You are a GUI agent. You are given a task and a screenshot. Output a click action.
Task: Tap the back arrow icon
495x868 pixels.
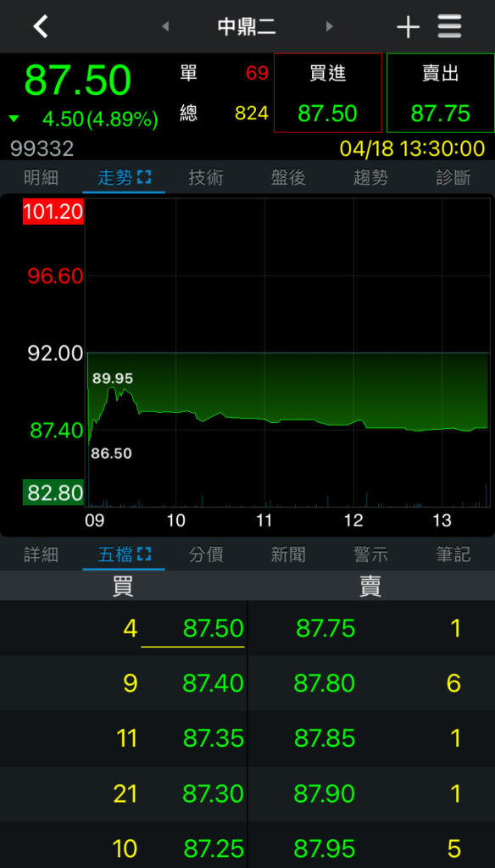41,26
